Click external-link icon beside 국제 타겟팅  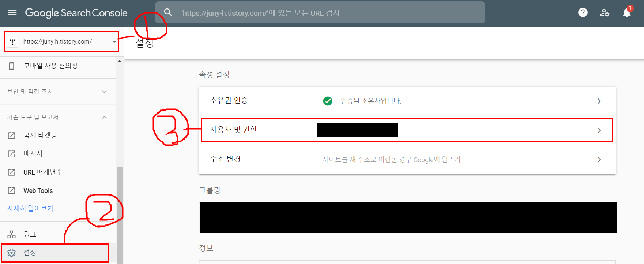click(x=12, y=135)
